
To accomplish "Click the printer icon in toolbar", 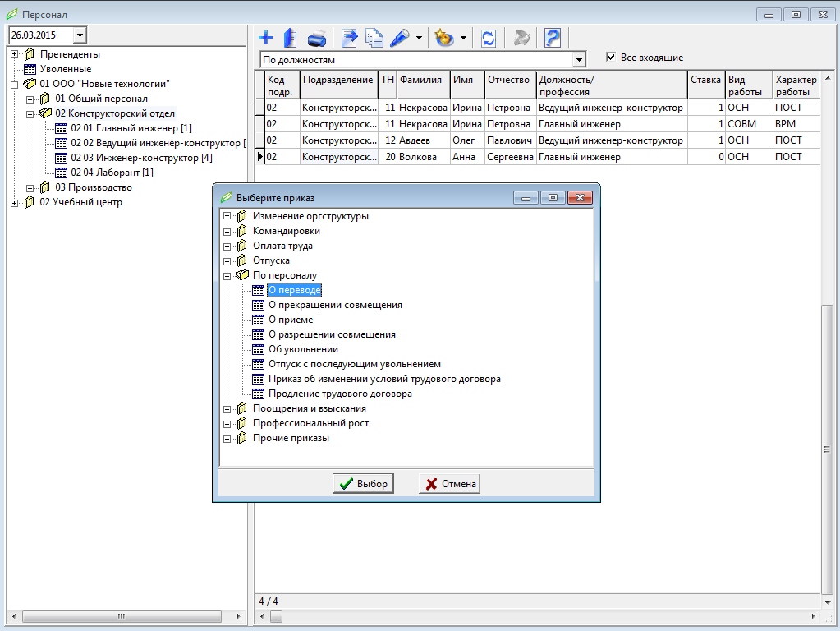I will [x=317, y=39].
